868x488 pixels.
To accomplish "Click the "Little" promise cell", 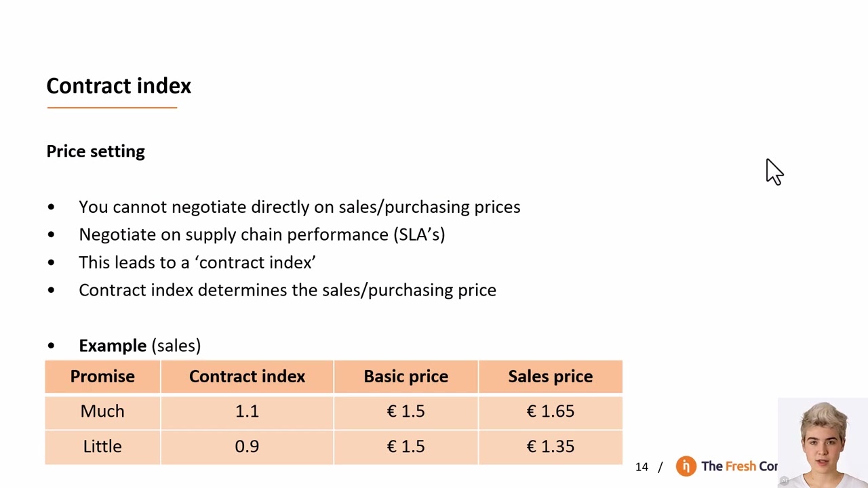I will [102, 447].
